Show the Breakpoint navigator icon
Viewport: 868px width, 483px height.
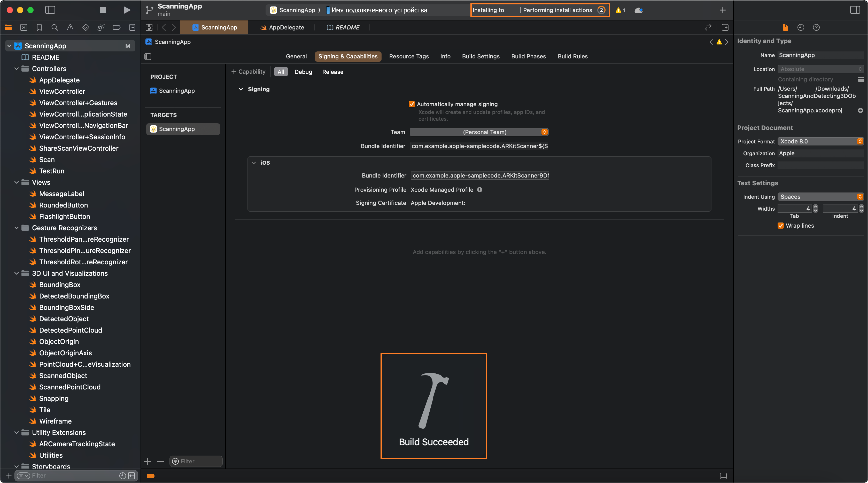(x=117, y=27)
